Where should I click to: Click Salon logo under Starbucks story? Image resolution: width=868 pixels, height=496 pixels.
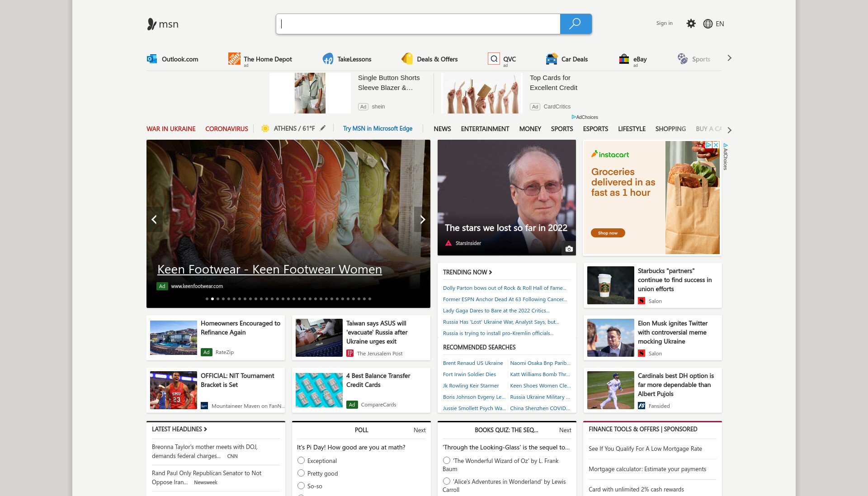642,301
